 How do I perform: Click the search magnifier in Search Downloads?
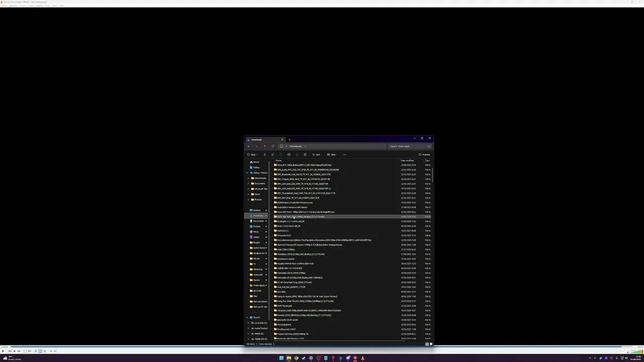coord(429,146)
